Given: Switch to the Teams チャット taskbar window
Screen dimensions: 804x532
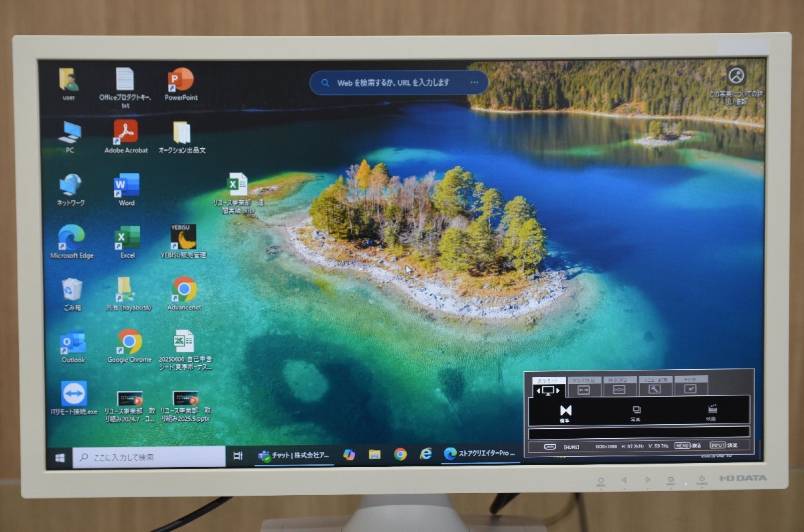Looking at the screenshot, I should click(x=294, y=456).
